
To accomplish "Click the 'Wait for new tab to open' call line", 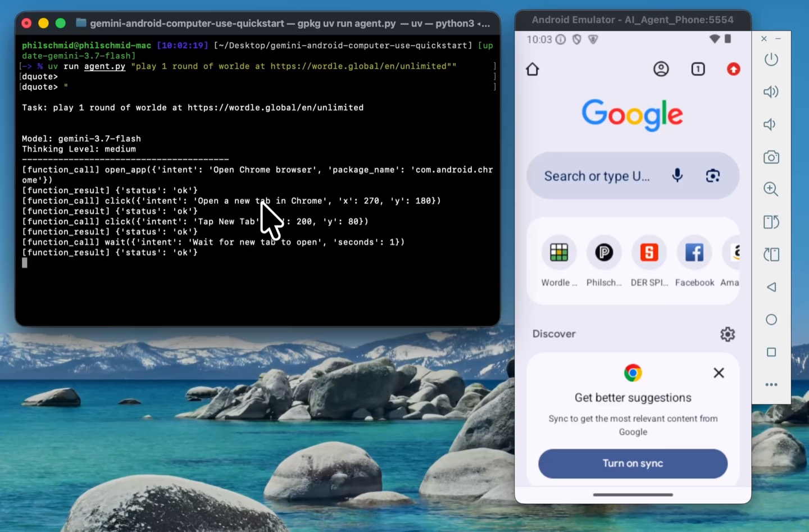I will pos(213,242).
